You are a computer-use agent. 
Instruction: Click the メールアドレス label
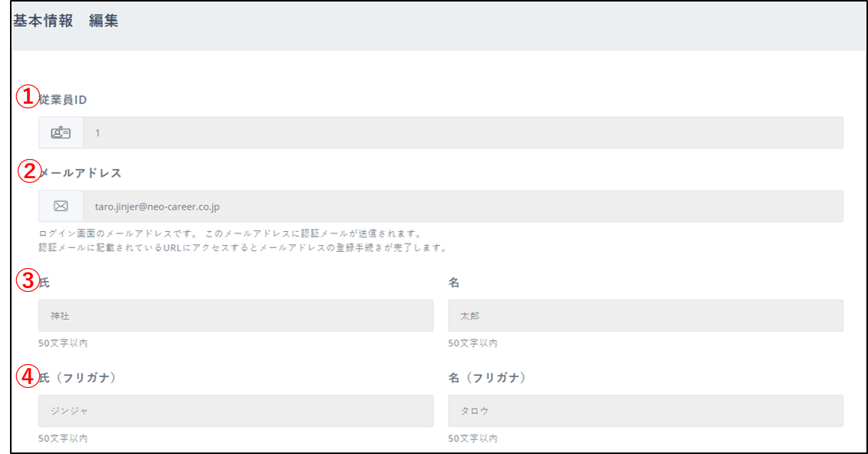click(x=81, y=173)
